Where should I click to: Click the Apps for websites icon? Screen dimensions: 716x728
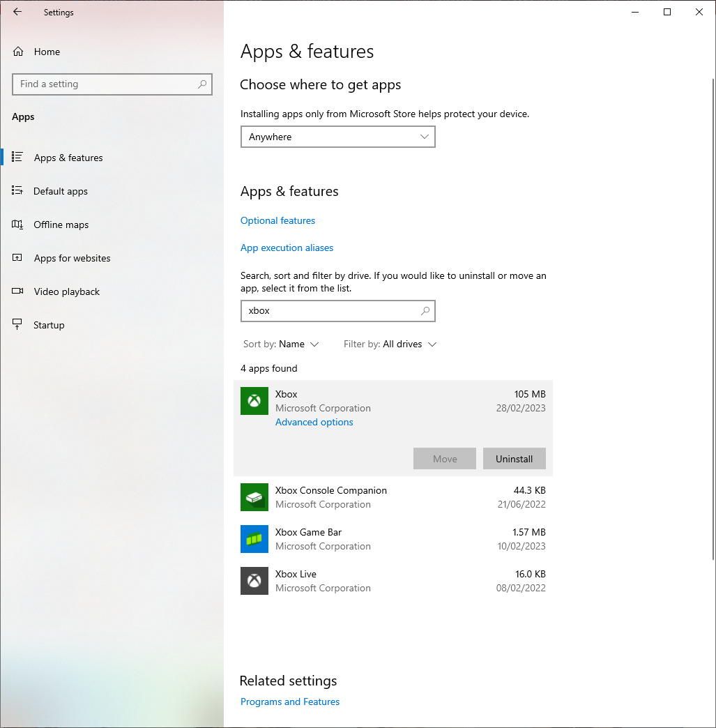pos(17,257)
